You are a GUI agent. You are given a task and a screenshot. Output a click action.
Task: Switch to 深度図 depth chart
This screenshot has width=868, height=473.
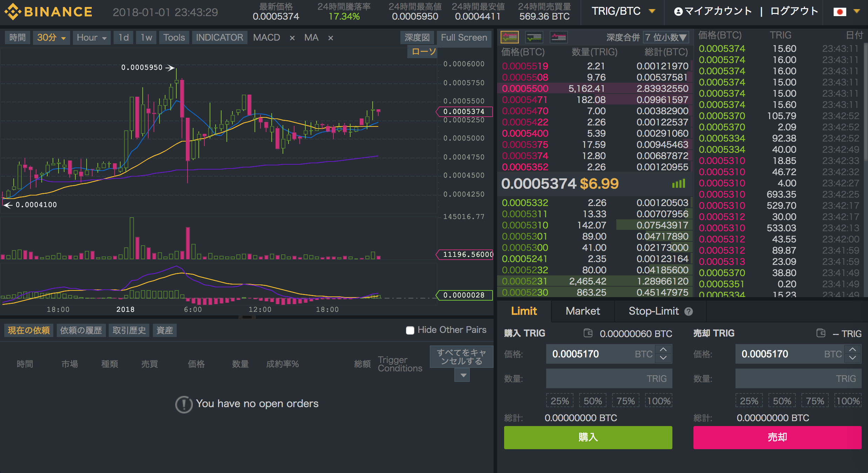click(x=417, y=37)
